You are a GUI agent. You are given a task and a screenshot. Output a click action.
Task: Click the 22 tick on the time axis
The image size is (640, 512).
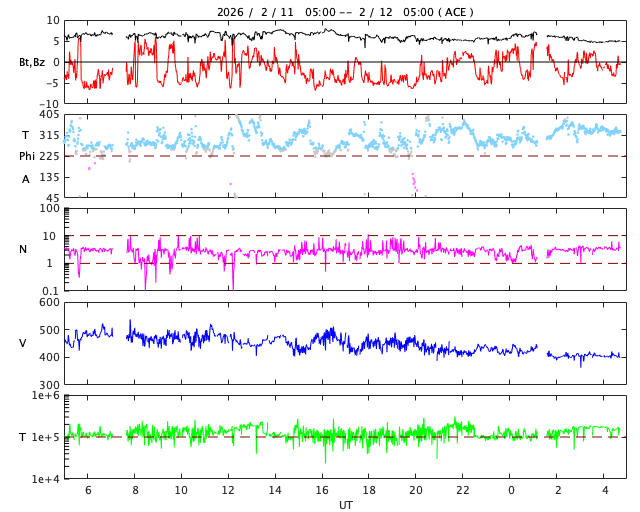tap(463, 490)
